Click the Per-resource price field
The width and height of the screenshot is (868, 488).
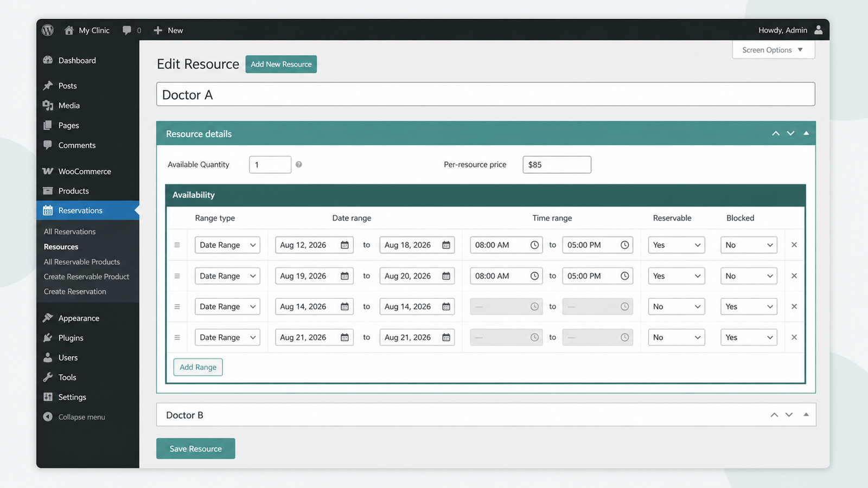pyautogui.click(x=557, y=164)
